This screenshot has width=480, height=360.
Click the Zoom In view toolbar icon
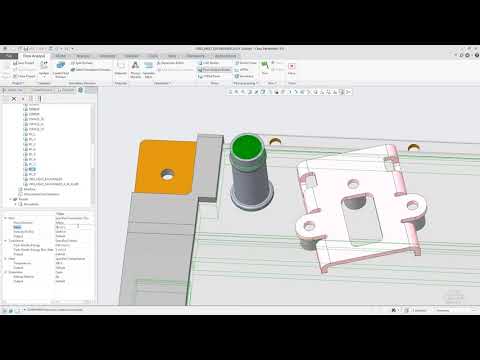tap(236, 92)
